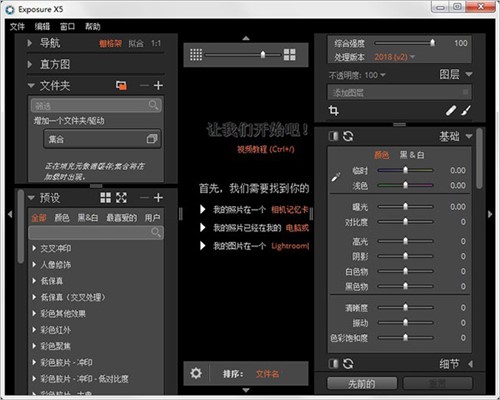Click the search magnifier in 文件夹 filter
This screenshot has height=400, width=500.
(x=154, y=105)
